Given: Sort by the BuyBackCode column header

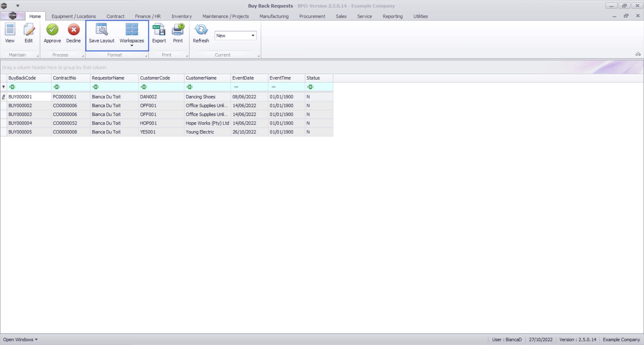Looking at the screenshot, I should (29, 78).
